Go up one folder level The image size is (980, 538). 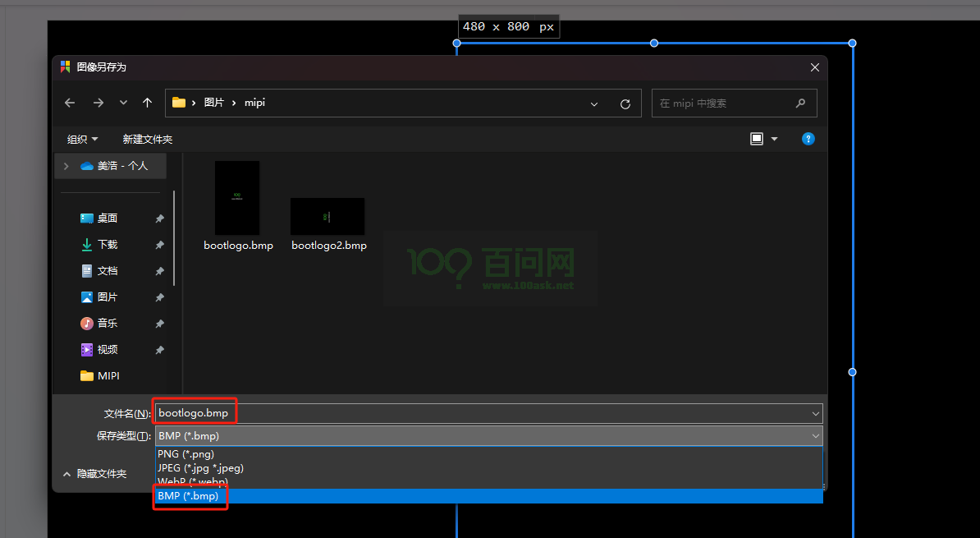[x=147, y=103]
